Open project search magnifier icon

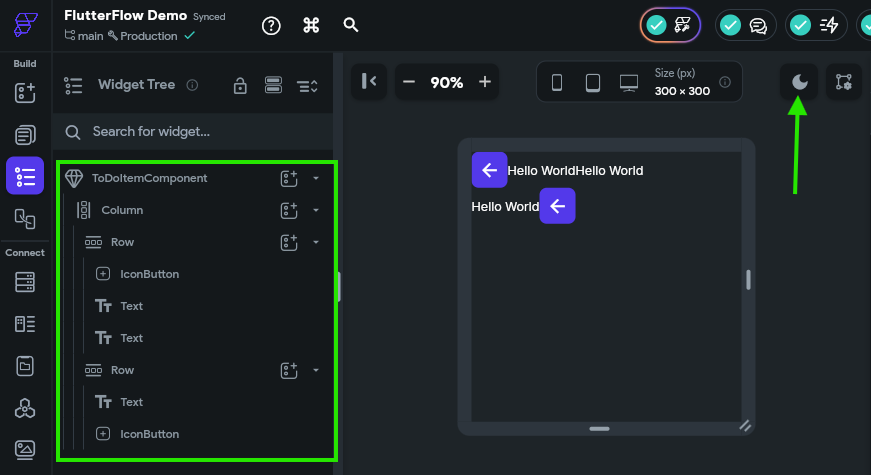coord(351,25)
